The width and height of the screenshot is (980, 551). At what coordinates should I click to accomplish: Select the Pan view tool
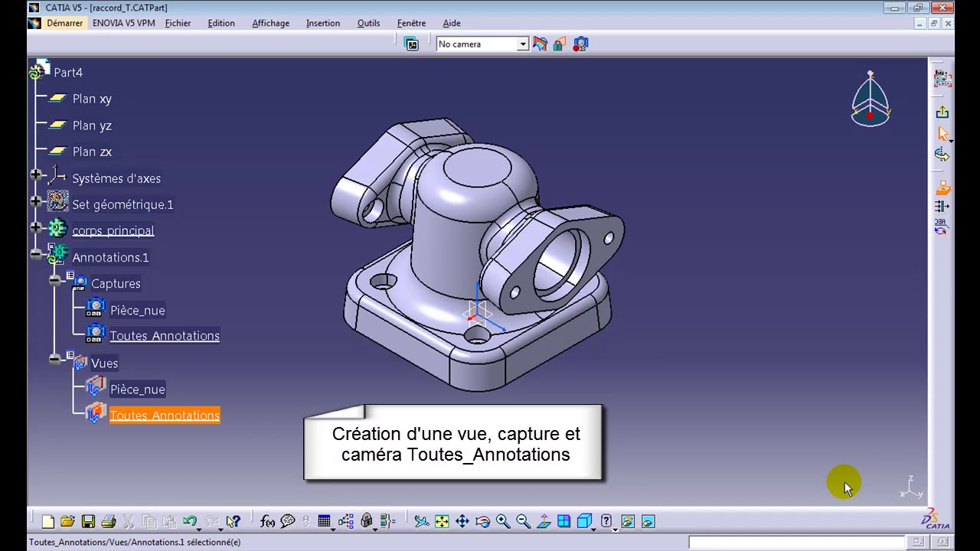[462, 521]
